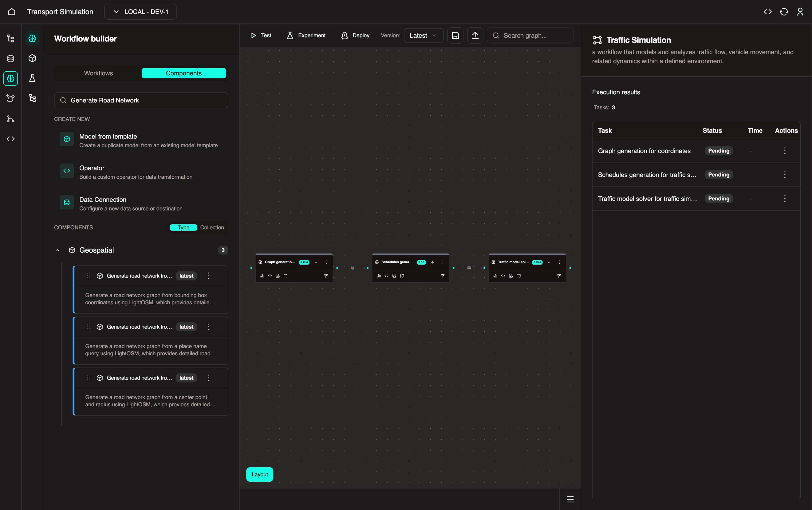The width and height of the screenshot is (812, 510).
Task: Open three-dot menu on Schedules generation node
Action: (443, 262)
